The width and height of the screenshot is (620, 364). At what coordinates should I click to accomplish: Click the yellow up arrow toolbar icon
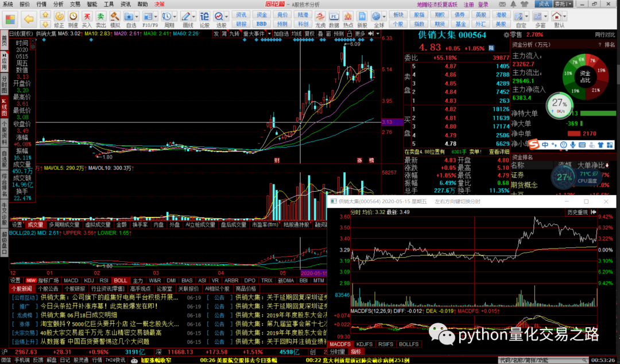[x=45, y=14]
